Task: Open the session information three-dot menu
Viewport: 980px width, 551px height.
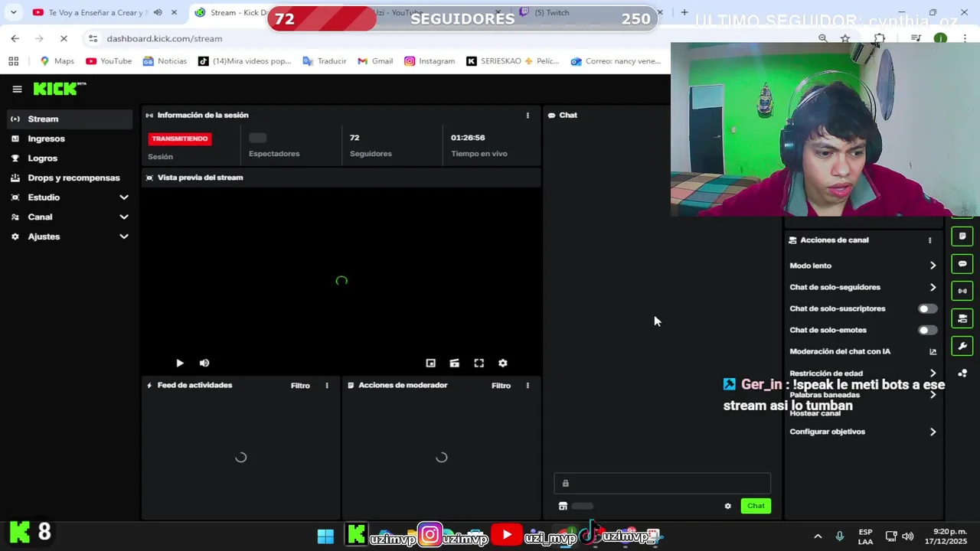Action: [x=528, y=115]
